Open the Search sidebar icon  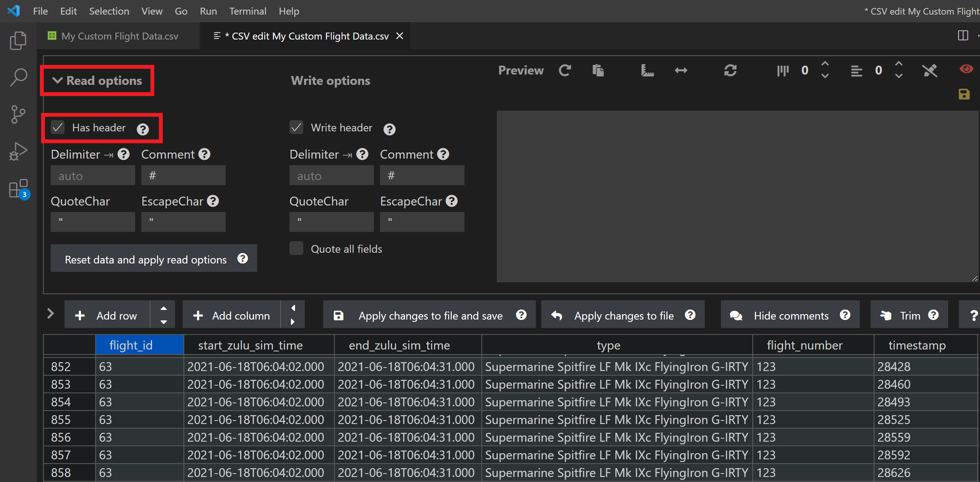tap(18, 77)
